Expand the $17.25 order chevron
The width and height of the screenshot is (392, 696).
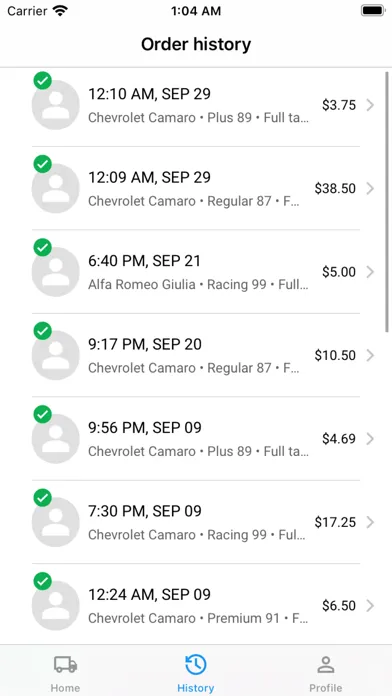point(370,522)
